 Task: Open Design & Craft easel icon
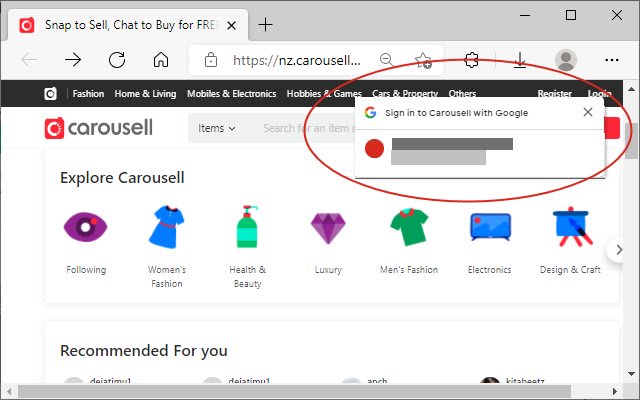point(571,227)
